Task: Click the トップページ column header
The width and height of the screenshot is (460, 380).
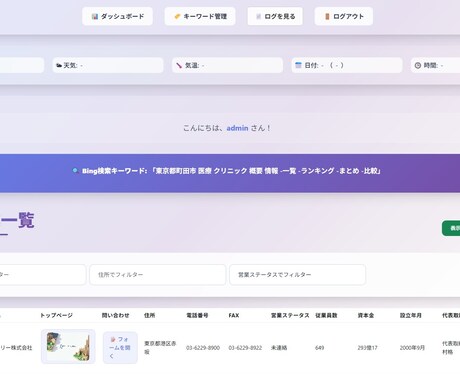Action: 56,315
